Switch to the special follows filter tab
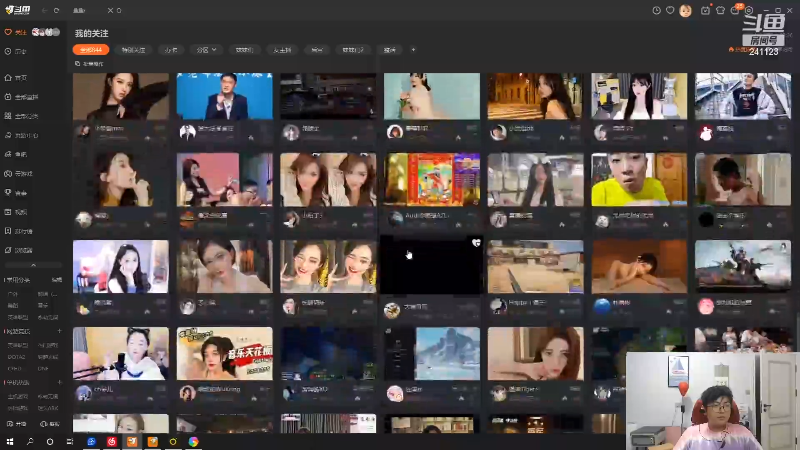This screenshot has height=450, width=800. click(133, 50)
